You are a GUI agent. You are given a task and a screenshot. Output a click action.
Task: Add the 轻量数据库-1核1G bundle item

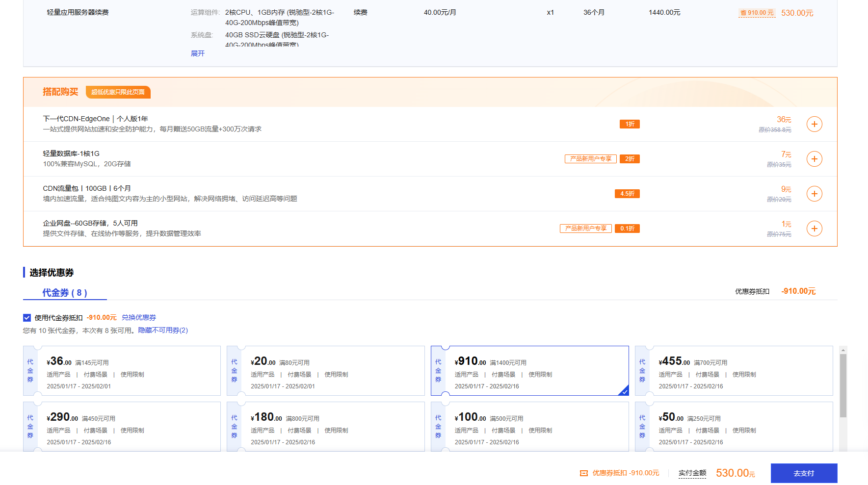814,159
